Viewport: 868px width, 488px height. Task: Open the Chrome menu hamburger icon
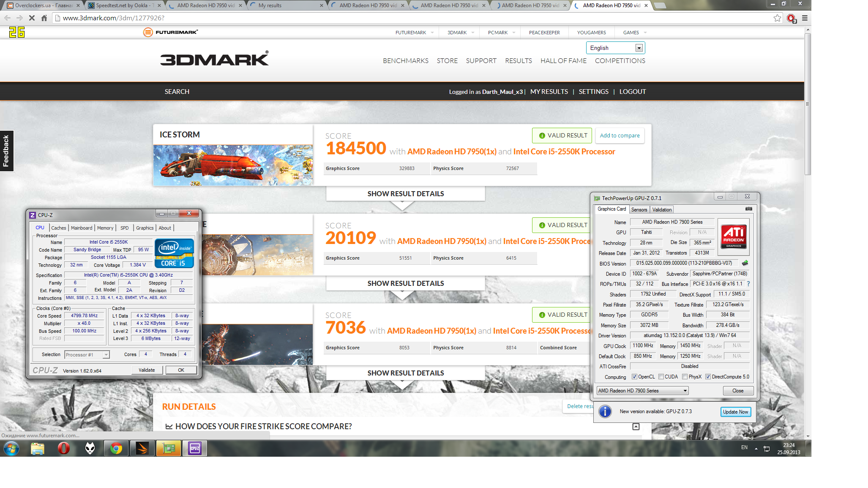tap(805, 18)
